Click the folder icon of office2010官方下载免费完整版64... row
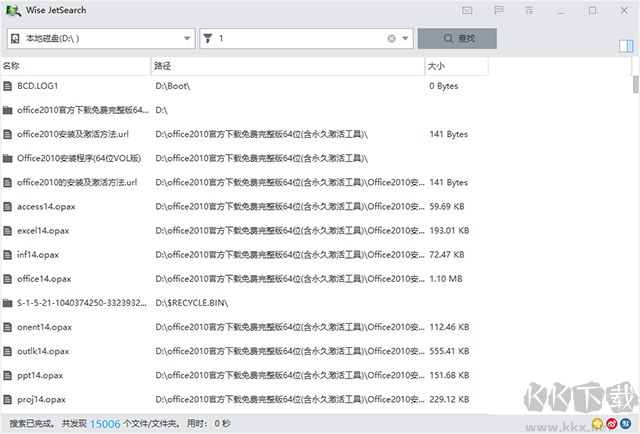The image size is (640, 434). [7, 110]
